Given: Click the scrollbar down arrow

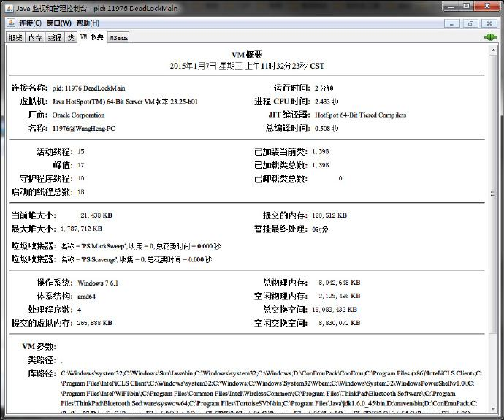Looking at the screenshot, I should click(492, 409).
